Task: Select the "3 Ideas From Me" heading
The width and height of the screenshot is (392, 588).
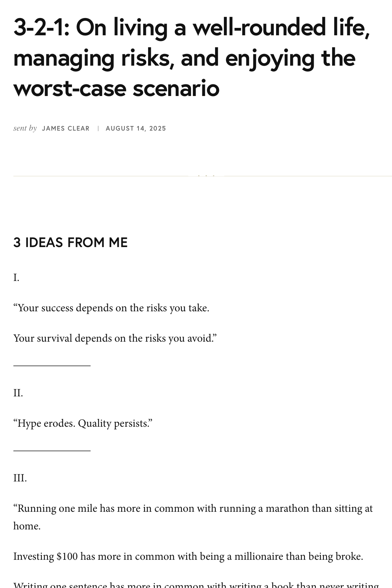Action: (71, 242)
